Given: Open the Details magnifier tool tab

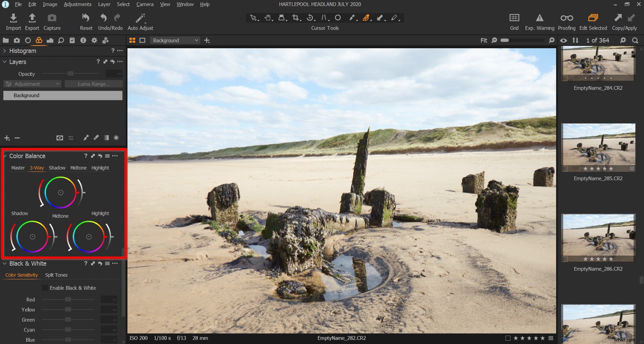Looking at the screenshot, I should click(61, 40).
